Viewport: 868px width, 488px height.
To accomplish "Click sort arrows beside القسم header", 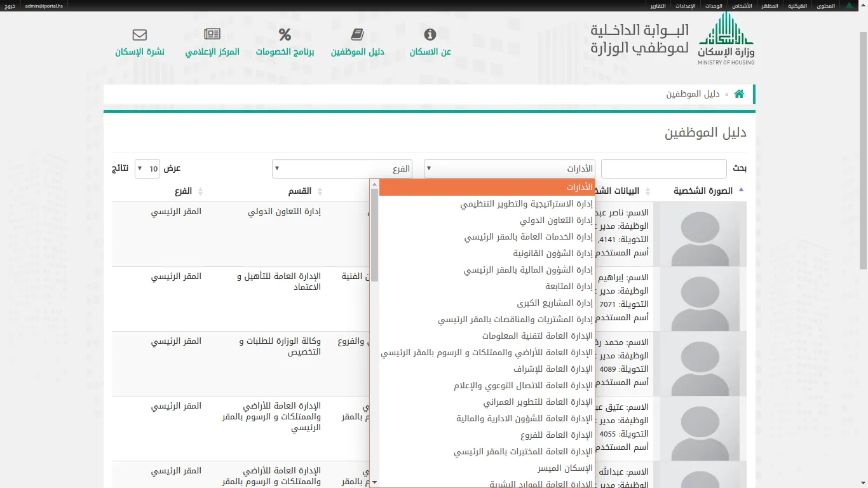I will click(x=320, y=191).
